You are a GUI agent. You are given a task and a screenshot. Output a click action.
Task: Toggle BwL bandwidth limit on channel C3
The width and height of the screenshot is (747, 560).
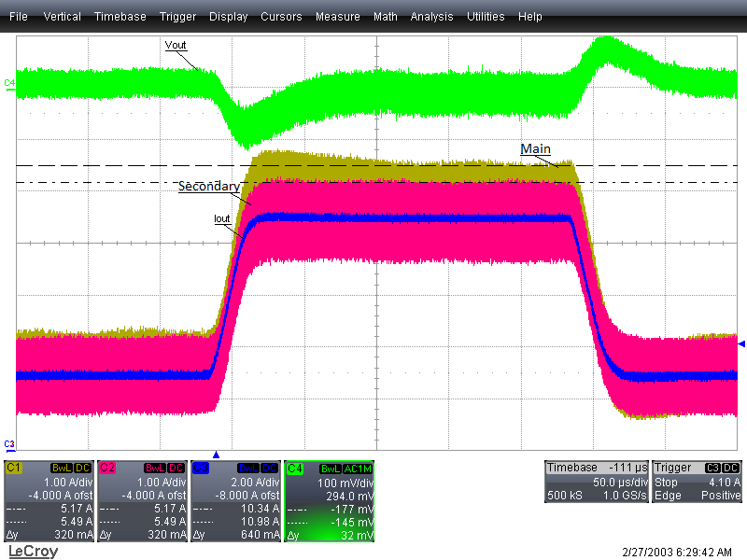(247, 466)
